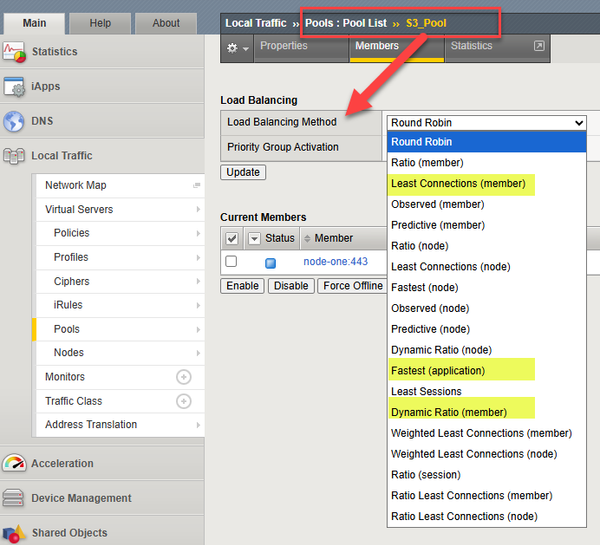Expand the Policies submenu arrow
Viewport: 600px width, 545px height.
(x=198, y=233)
